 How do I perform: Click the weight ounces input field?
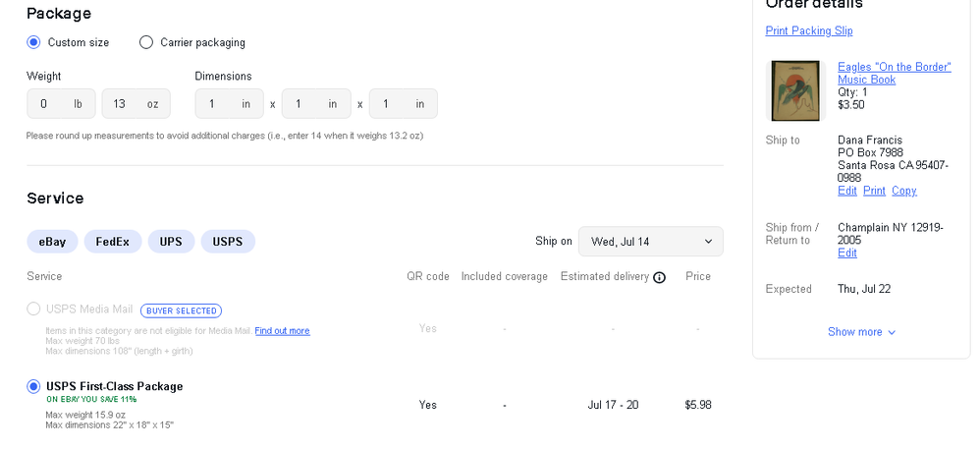[126, 104]
